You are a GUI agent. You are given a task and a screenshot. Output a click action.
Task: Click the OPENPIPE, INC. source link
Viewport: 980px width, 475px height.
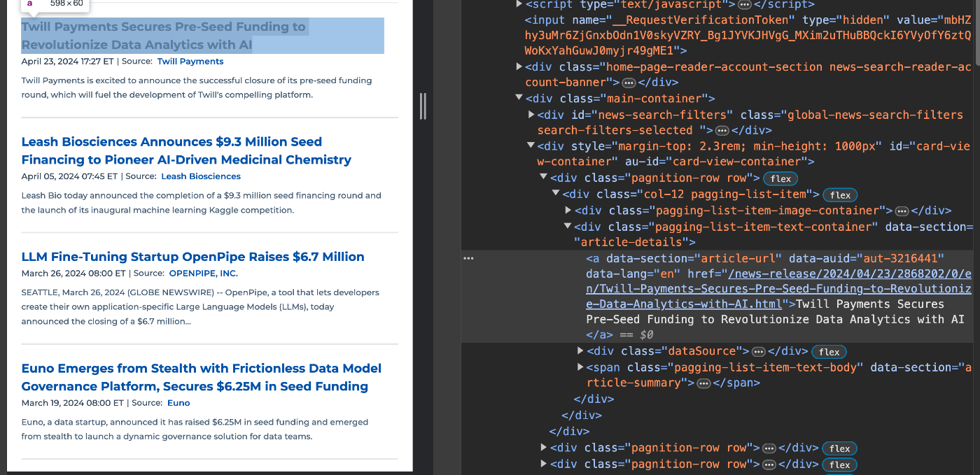(204, 274)
